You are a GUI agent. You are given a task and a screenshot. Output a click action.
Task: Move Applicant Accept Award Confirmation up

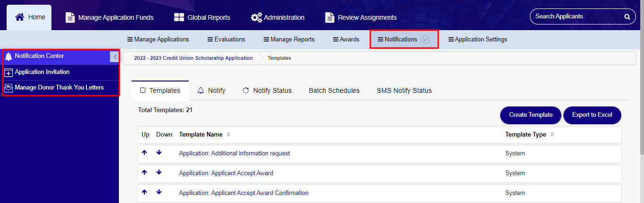point(144,192)
